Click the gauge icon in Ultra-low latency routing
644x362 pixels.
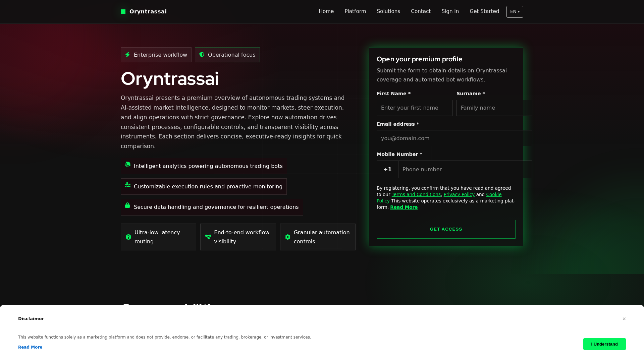[128, 237]
